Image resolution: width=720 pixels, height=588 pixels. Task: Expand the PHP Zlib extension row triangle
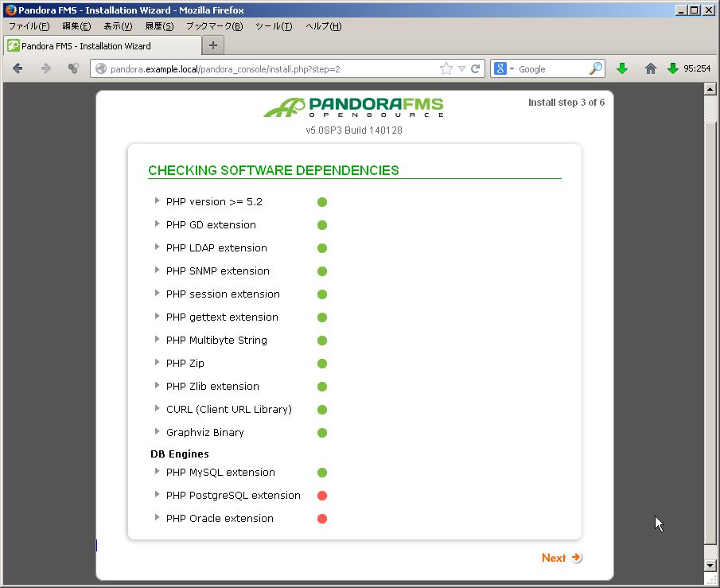tap(157, 385)
